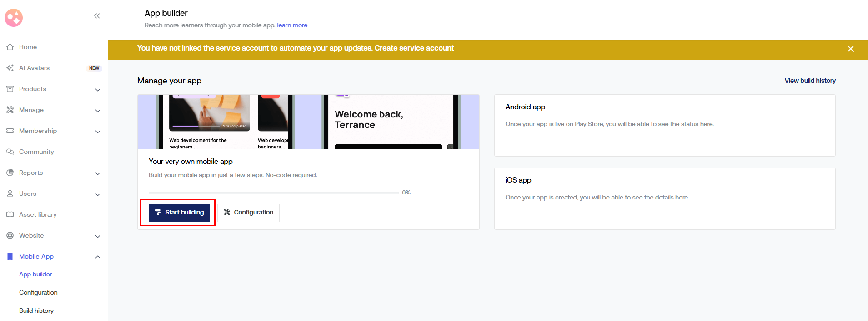The image size is (868, 321).
Task: Dismiss the yellow service account banner
Action: coord(850,49)
